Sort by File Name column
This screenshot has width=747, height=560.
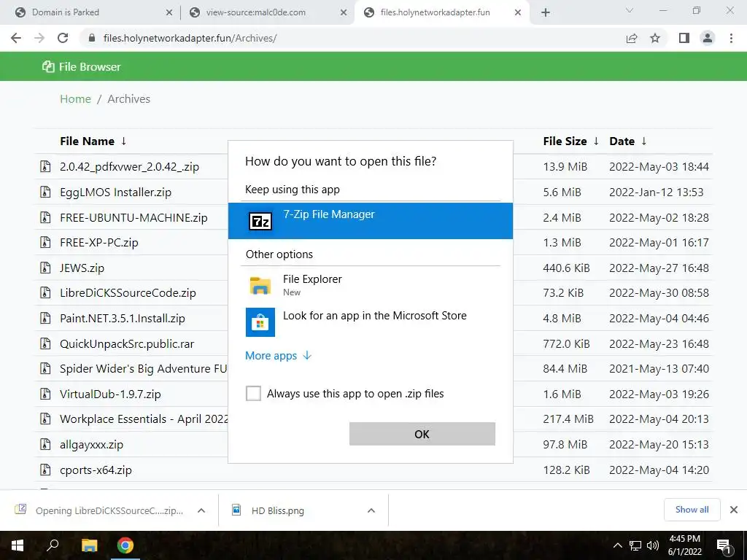click(93, 141)
